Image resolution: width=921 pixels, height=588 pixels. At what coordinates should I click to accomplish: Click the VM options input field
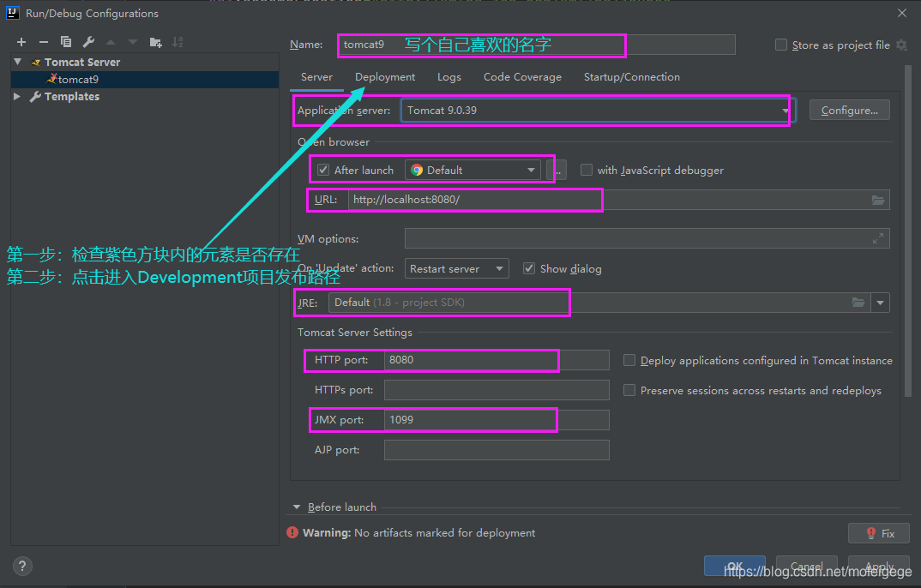point(647,239)
